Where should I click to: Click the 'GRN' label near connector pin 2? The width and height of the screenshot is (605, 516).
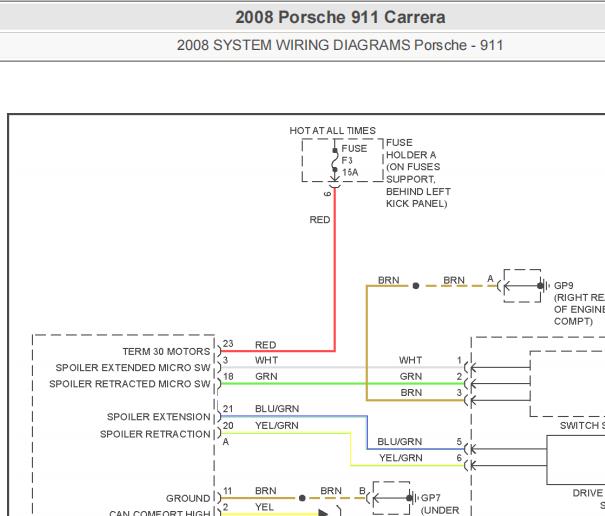coord(411,376)
